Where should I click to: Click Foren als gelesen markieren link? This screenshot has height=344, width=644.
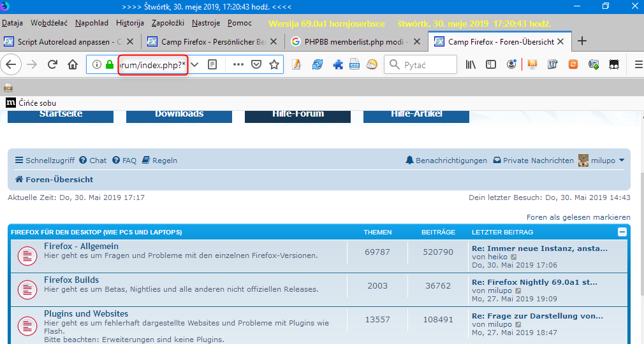click(x=578, y=217)
